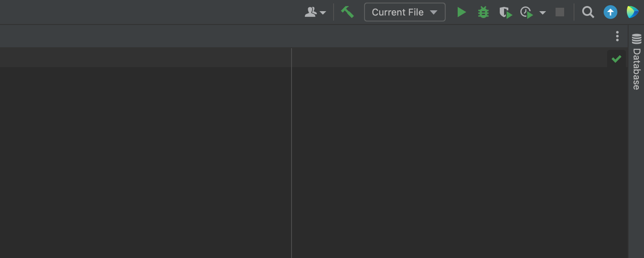This screenshot has width=644, height=258.
Task: Open the Current File run configuration dropdown
Action: [404, 12]
